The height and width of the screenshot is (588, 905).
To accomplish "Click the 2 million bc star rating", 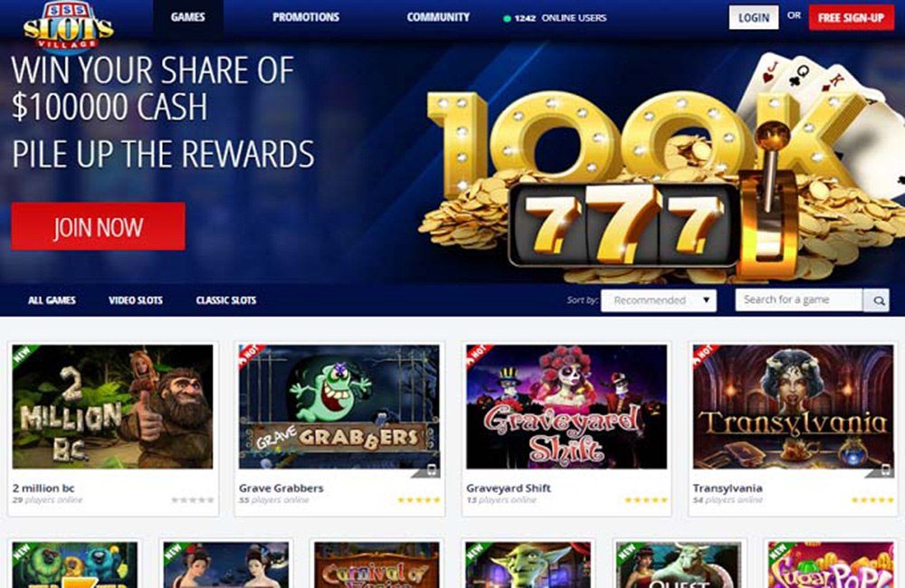I will pos(192,499).
